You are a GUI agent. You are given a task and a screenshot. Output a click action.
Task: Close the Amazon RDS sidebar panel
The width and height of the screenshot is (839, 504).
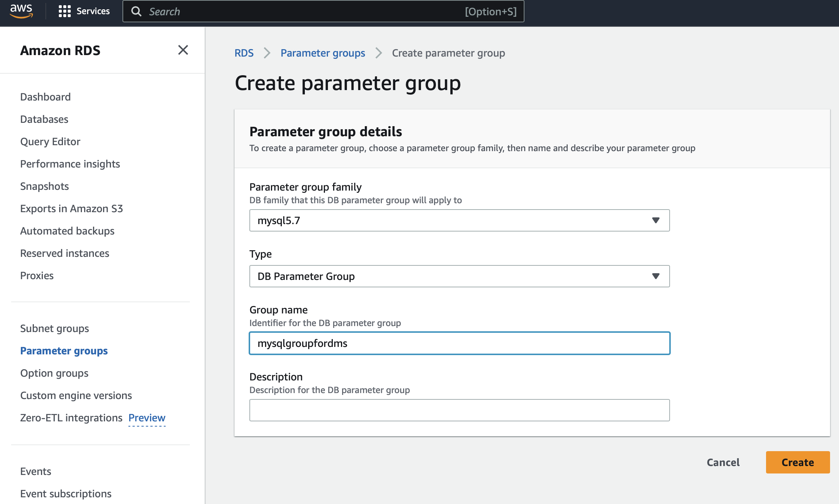click(183, 50)
